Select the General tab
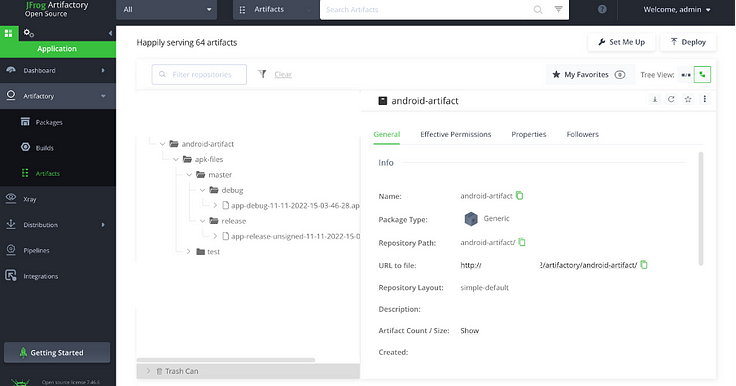Screen dimensions: 736x386 click(387, 134)
